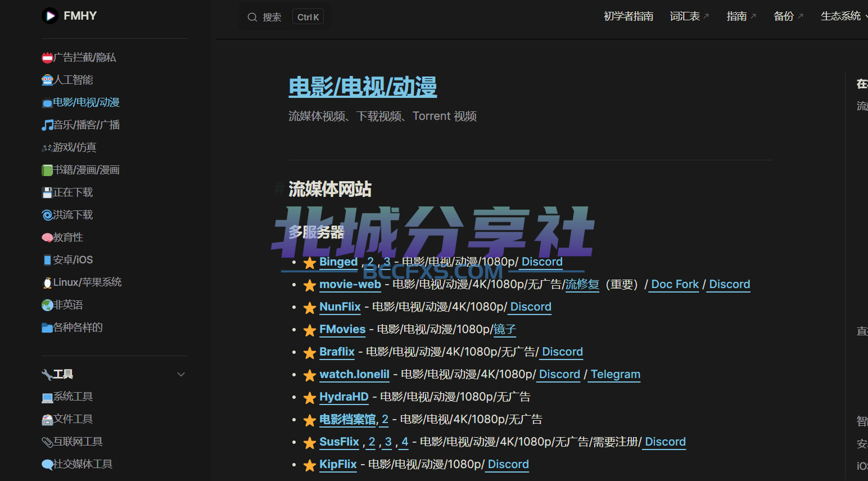The width and height of the screenshot is (868, 481).
Task: Open the Linux/苹果系统 penguin icon
Action: tap(47, 282)
